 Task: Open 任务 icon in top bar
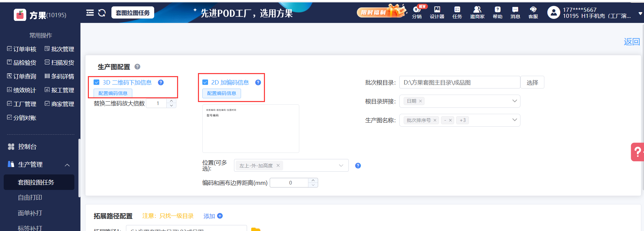pos(457,12)
